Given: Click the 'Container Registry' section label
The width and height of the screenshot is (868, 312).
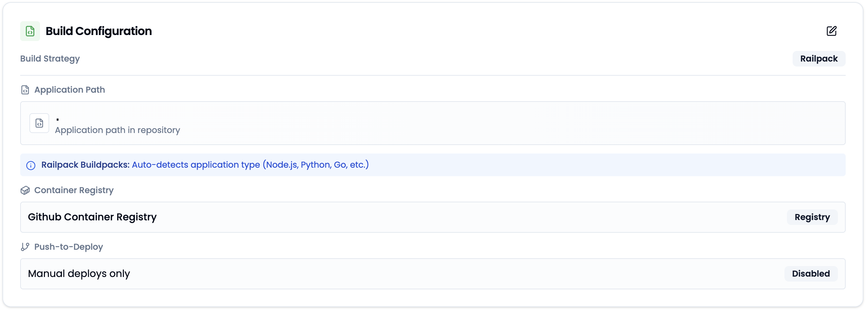Looking at the screenshot, I should [x=74, y=190].
